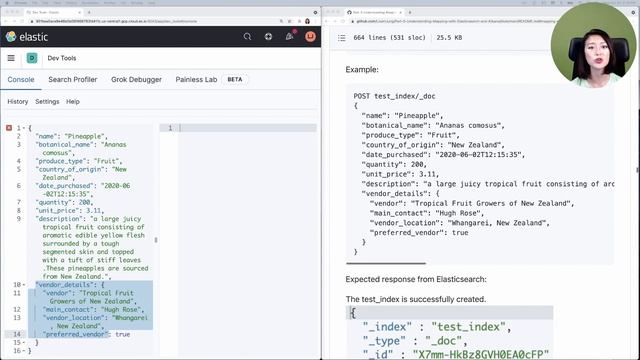Click the "quantity": 200 line in console
This screenshot has width=640, height=360.
pyautogui.click(x=64, y=202)
